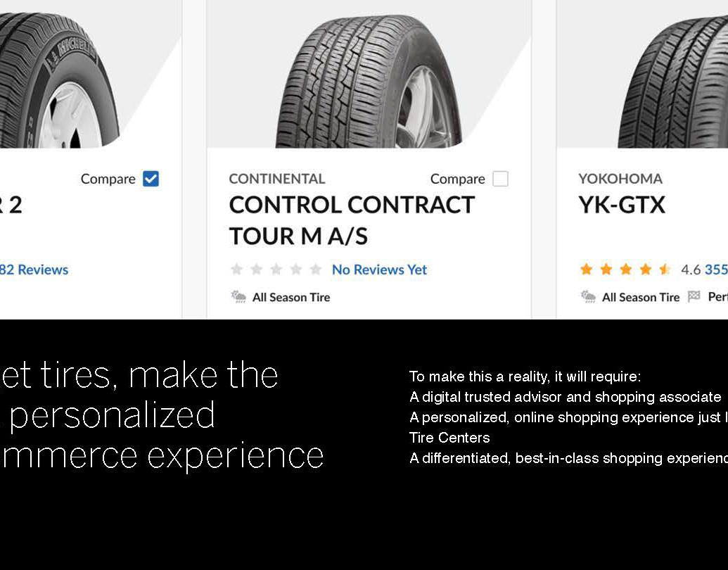The image size is (728, 570).
Task: Click the first empty star on Continental rating
Action: (237, 269)
